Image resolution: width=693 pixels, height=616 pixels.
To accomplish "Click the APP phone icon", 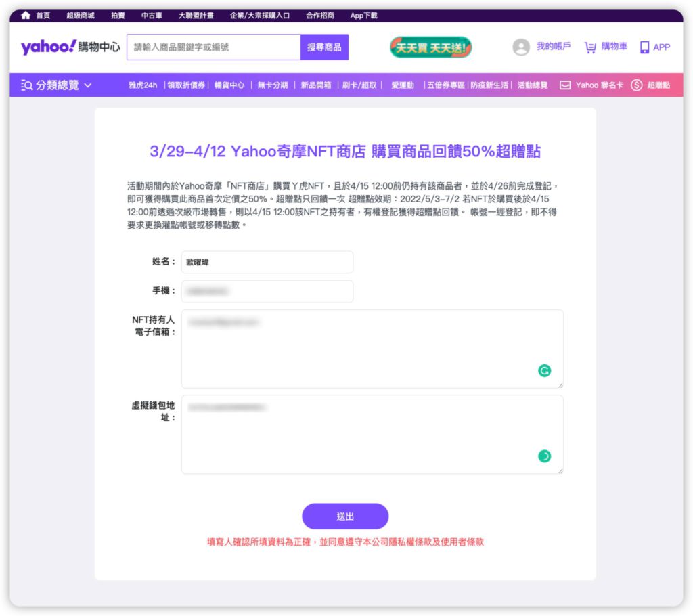I will [x=644, y=47].
